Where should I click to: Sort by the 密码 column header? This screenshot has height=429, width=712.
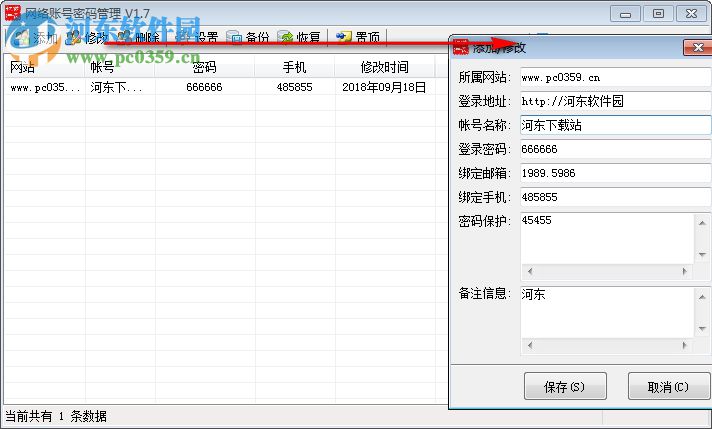tap(204, 67)
